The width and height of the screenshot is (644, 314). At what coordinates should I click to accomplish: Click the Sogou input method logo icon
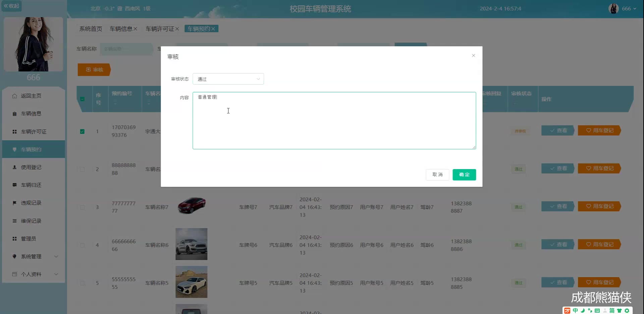[x=567, y=311]
